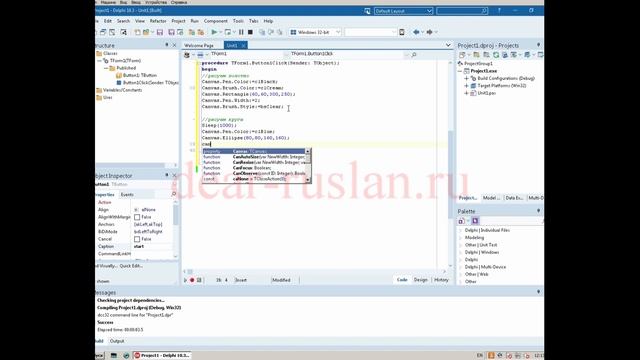Image resolution: width=640 pixels, height=360 pixels.
Task: Expand Delphi | Individual Files palette category
Action: tap(461, 230)
